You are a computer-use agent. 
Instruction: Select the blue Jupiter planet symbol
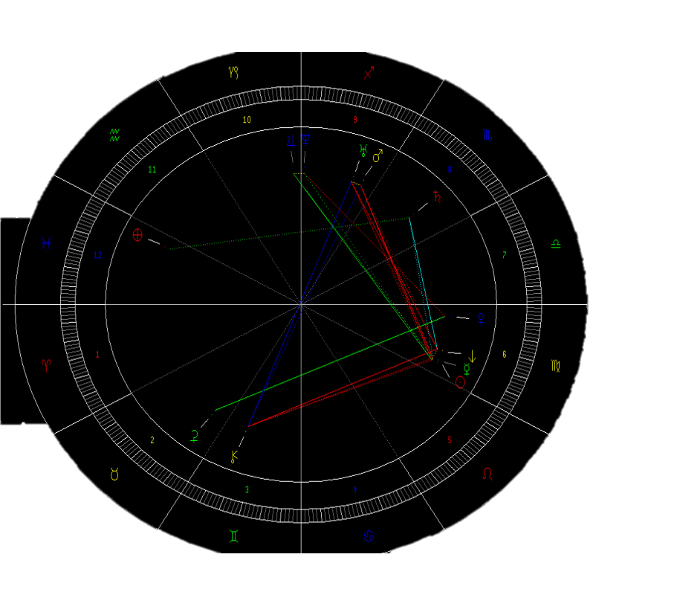tap(291, 141)
